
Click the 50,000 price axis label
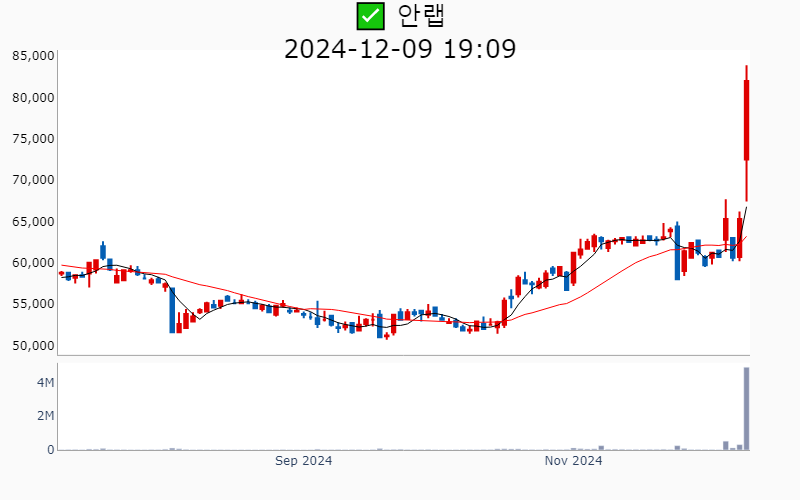33,346
